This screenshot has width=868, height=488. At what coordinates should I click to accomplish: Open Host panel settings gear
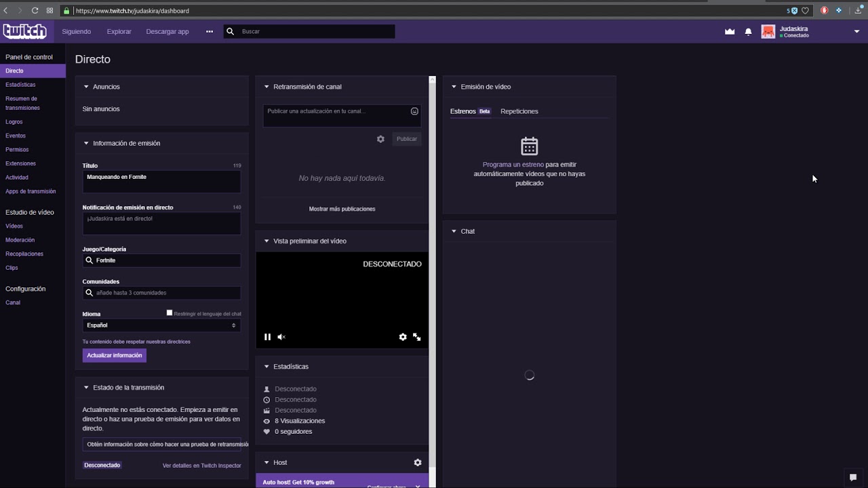click(418, 462)
